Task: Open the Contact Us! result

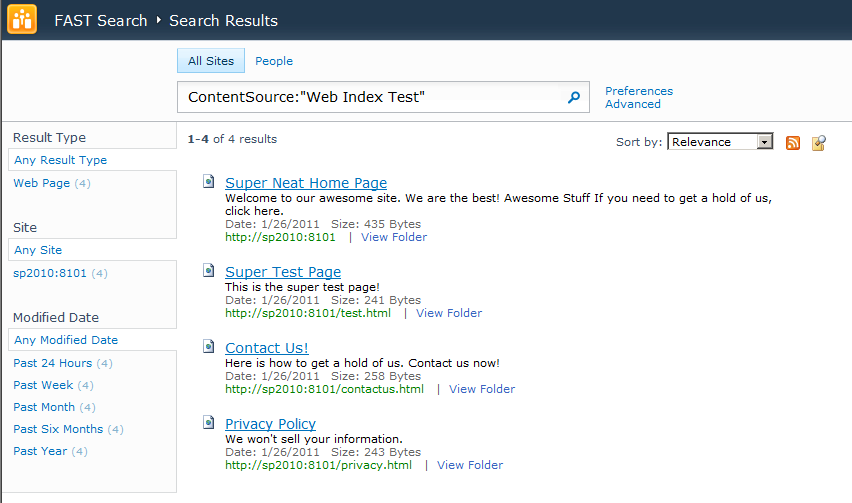Action: point(267,348)
